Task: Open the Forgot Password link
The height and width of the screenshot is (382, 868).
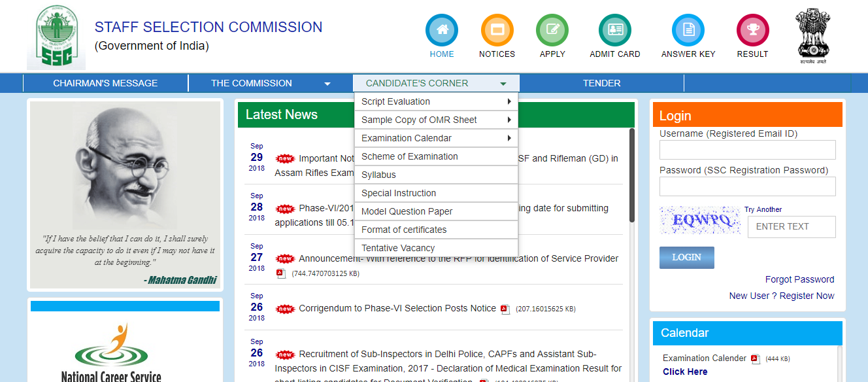Action: tap(799, 279)
